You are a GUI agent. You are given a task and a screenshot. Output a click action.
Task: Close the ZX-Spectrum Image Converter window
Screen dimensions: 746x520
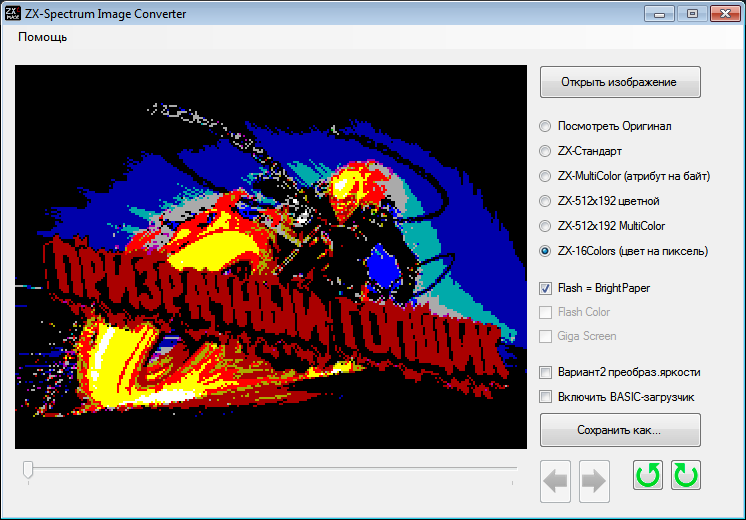[725, 13]
